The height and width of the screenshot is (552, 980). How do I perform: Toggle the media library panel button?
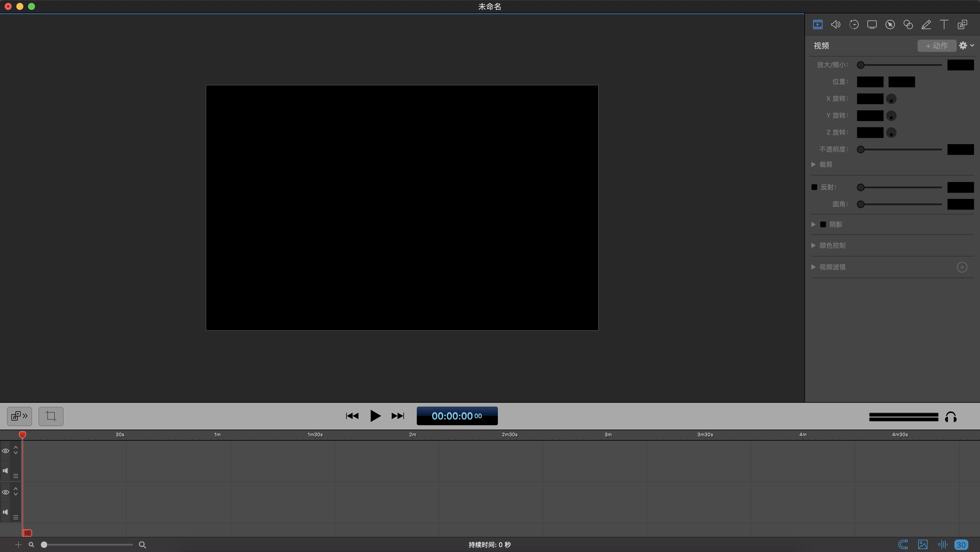(20, 416)
